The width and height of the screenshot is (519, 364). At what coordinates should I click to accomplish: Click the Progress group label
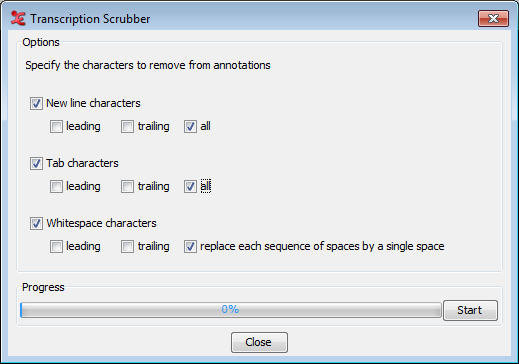click(x=43, y=287)
